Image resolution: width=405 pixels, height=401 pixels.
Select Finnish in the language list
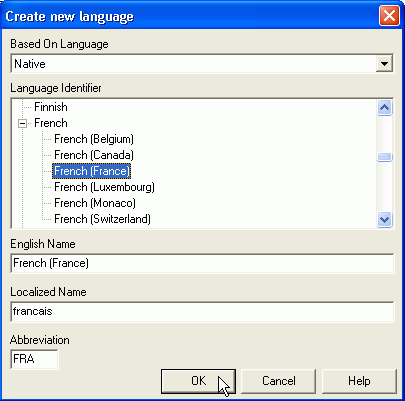coord(51,107)
